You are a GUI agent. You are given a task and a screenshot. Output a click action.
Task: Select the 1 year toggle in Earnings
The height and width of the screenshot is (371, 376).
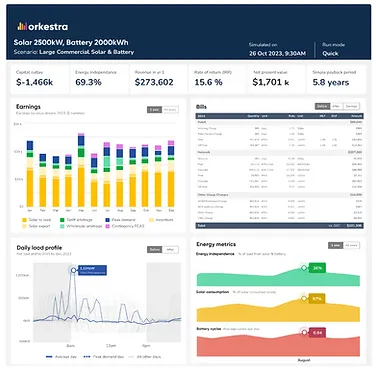[154, 110]
